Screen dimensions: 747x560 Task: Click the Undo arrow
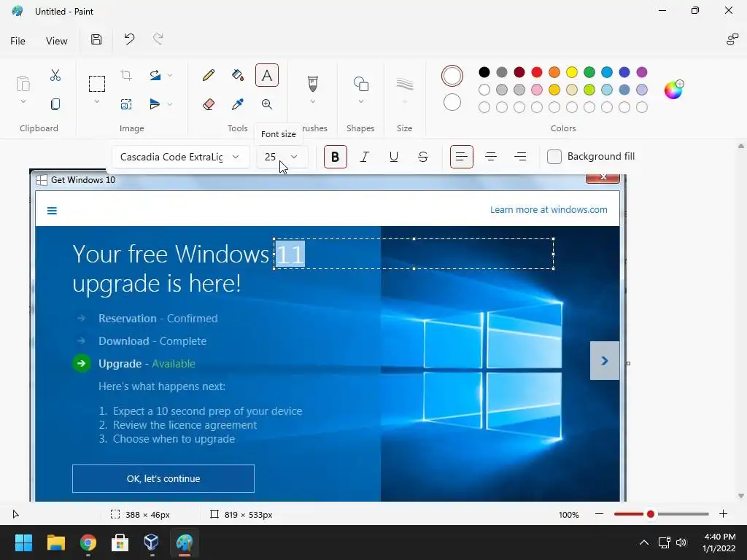click(x=129, y=39)
